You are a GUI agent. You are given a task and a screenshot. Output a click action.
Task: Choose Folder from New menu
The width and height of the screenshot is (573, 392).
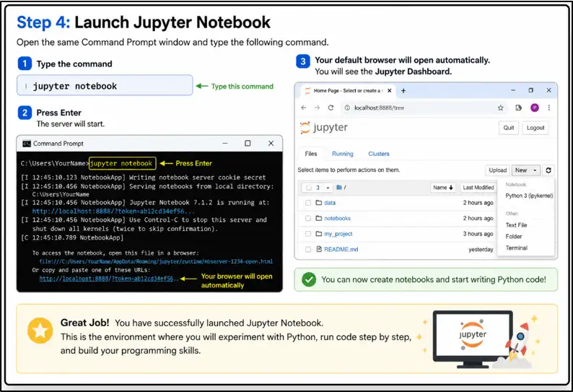click(x=513, y=236)
